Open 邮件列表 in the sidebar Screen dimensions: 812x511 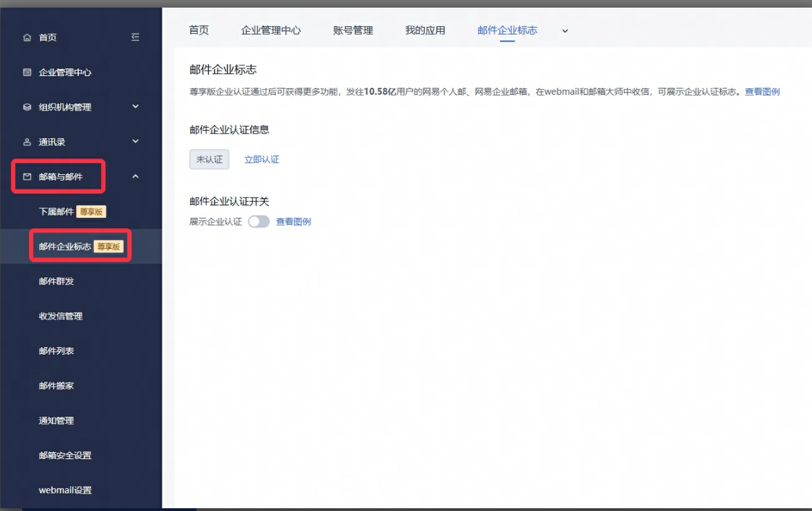click(x=57, y=351)
